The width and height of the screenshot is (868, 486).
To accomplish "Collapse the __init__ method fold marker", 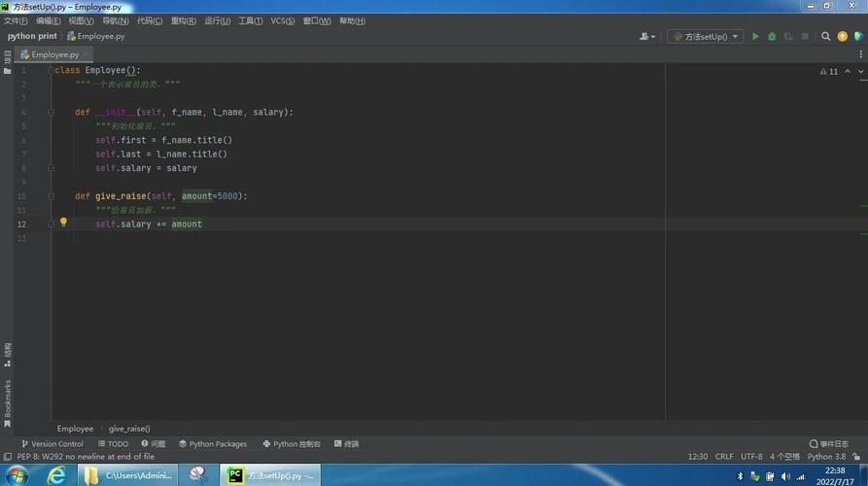I will click(51, 113).
